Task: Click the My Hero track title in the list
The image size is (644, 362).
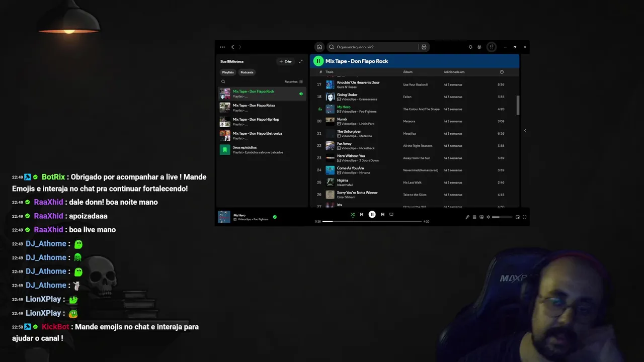Action: pyautogui.click(x=344, y=107)
